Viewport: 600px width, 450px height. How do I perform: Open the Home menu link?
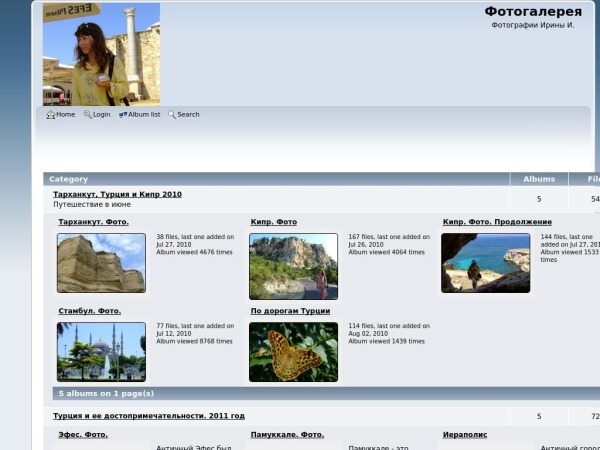click(65, 115)
